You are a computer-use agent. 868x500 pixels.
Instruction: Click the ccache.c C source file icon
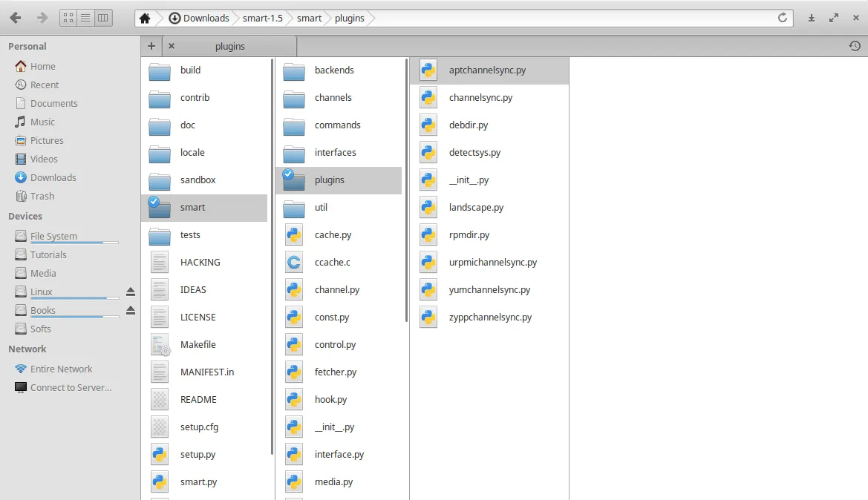tap(294, 262)
